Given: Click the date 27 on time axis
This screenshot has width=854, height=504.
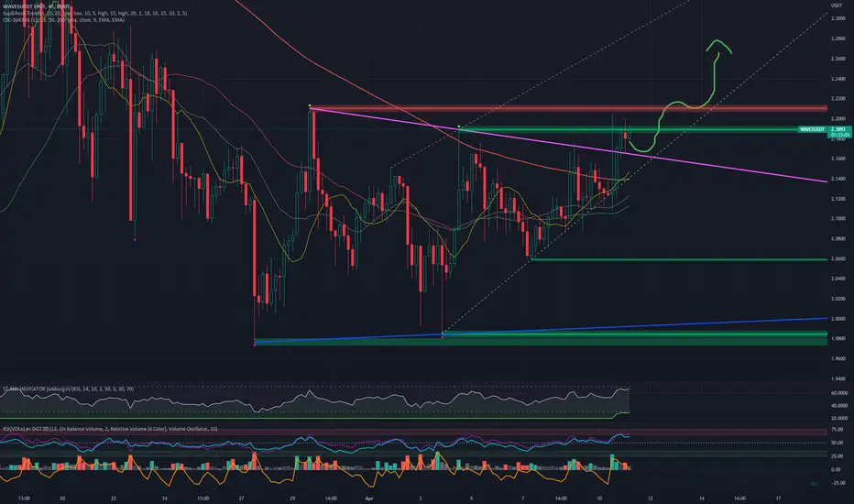Looking at the screenshot, I should (x=241, y=498).
